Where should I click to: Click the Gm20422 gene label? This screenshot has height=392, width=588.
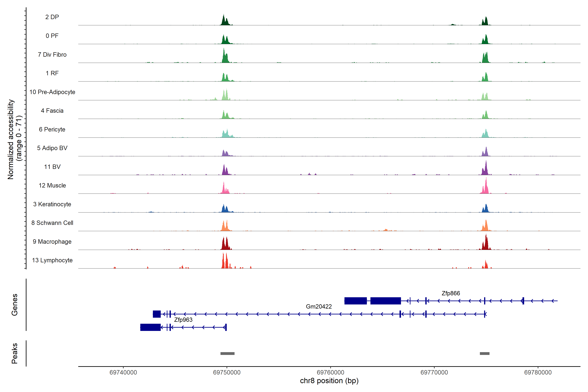pyautogui.click(x=319, y=307)
